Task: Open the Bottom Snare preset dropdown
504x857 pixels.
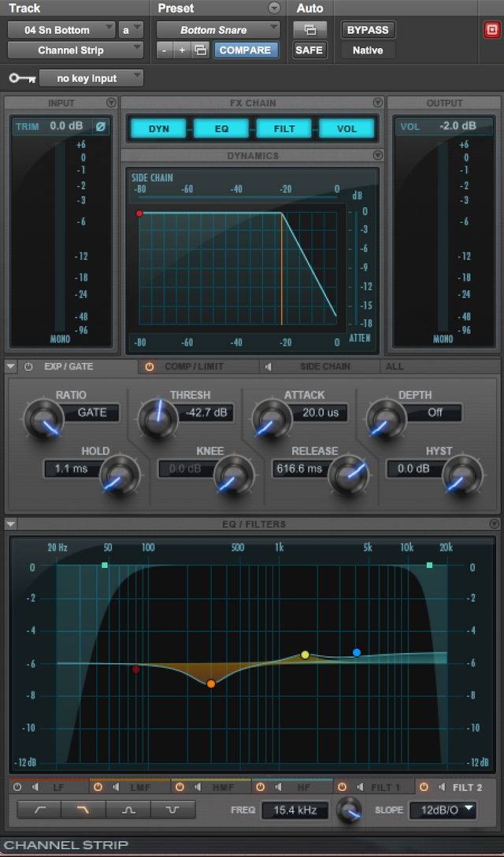Action: pyautogui.click(x=218, y=30)
